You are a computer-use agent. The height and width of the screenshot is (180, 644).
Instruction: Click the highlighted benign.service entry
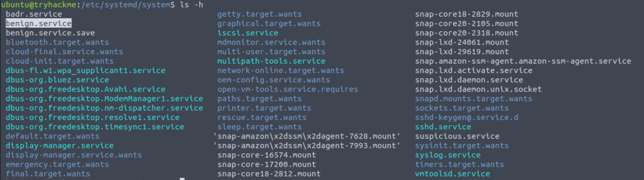(x=38, y=23)
